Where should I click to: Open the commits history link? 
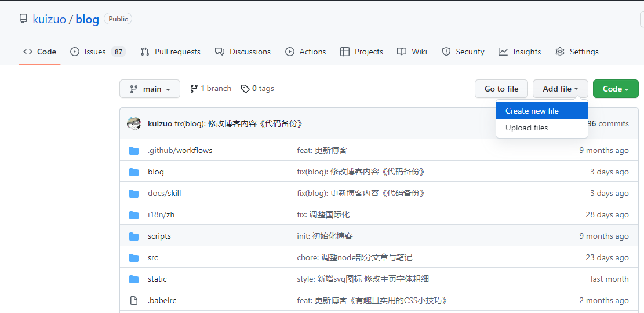click(x=608, y=123)
